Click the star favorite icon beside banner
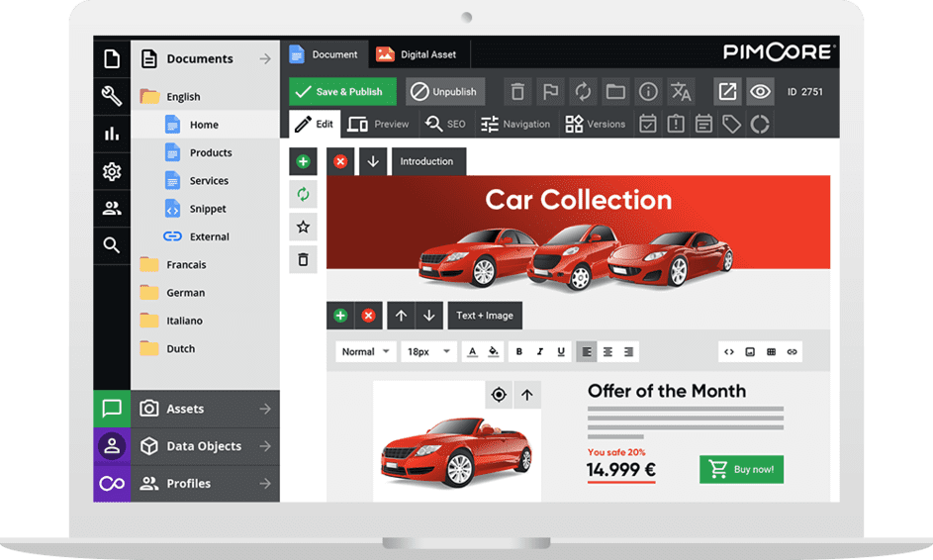The width and height of the screenshot is (933, 560). point(303,227)
